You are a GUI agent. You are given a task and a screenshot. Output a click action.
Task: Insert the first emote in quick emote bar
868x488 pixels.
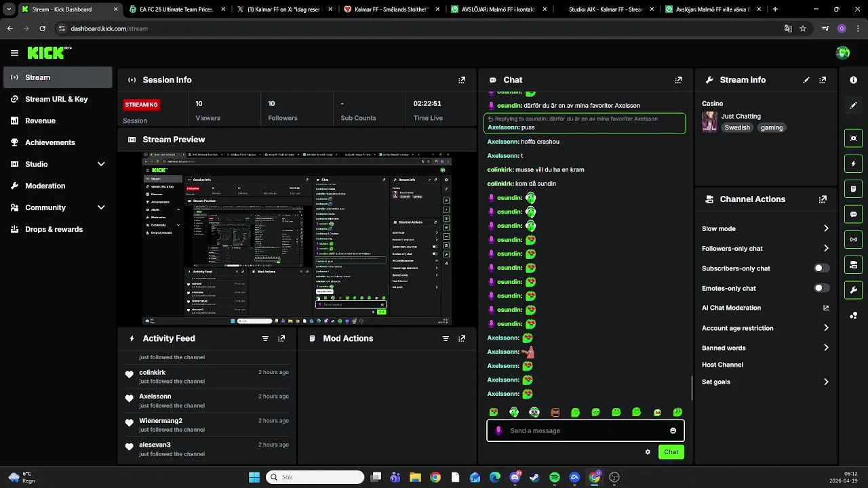click(494, 412)
